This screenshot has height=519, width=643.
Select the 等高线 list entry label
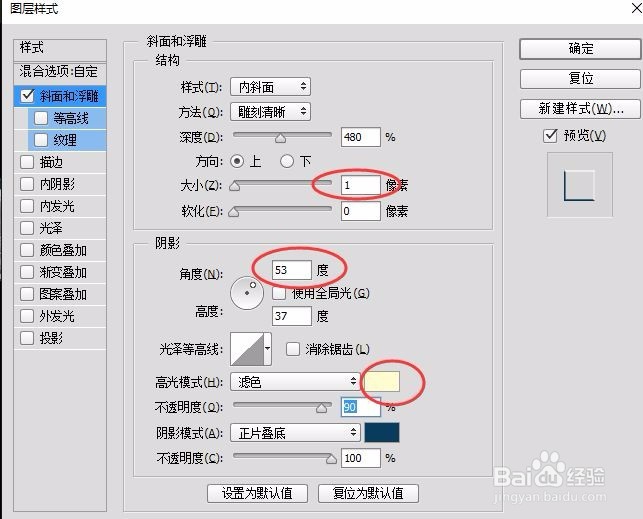[71, 118]
